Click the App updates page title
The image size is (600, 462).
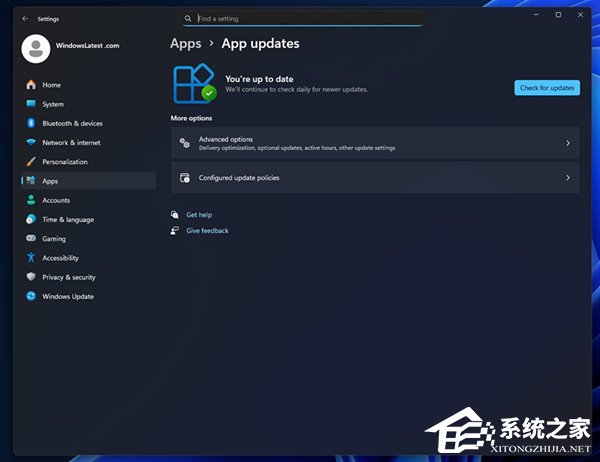(x=261, y=44)
